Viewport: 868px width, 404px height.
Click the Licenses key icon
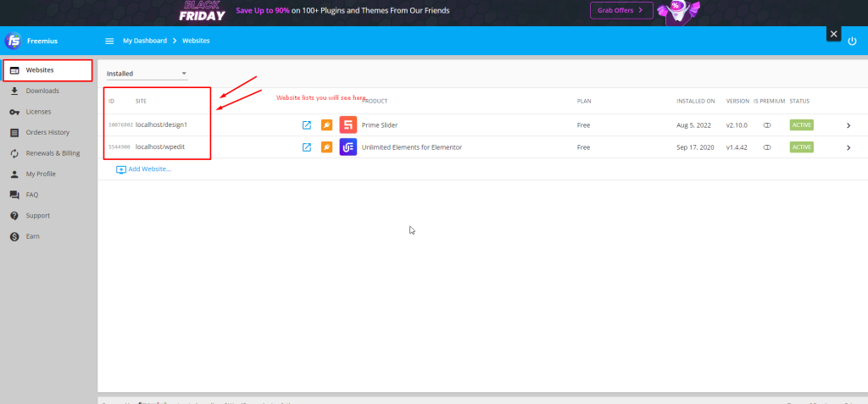tap(15, 112)
